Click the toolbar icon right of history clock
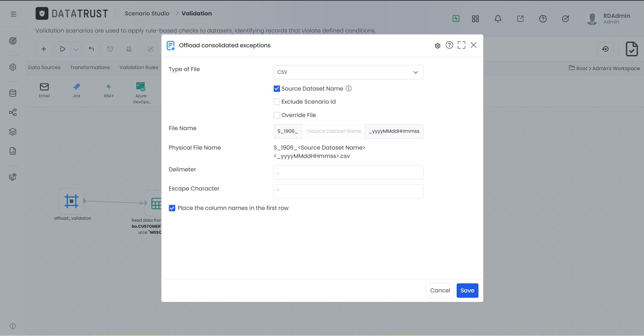 pos(129,49)
